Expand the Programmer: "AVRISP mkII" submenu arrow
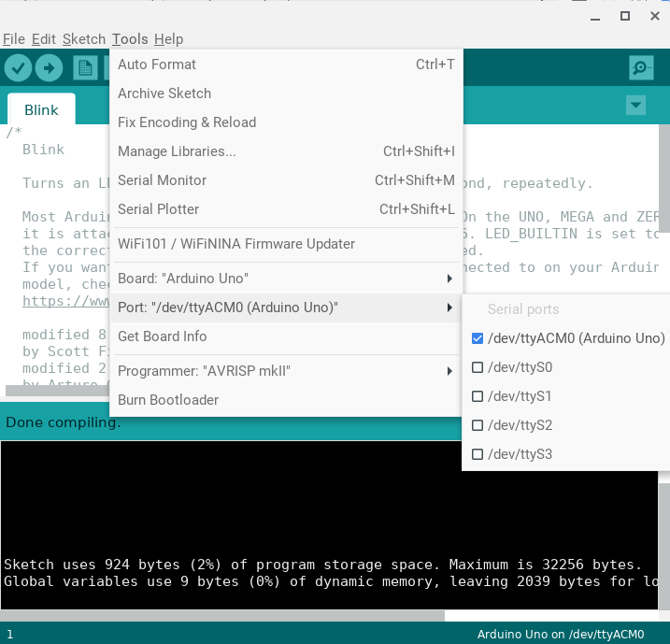 click(449, 371)
